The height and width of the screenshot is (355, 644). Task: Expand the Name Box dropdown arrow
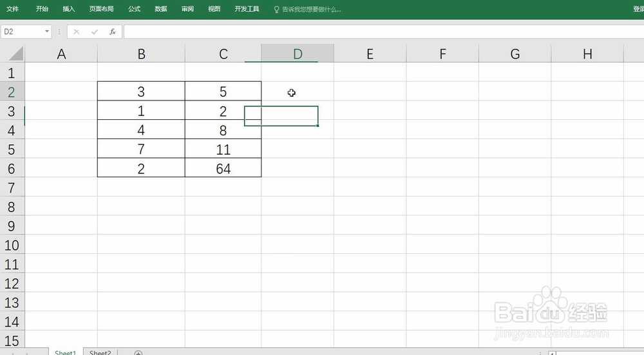47,32
